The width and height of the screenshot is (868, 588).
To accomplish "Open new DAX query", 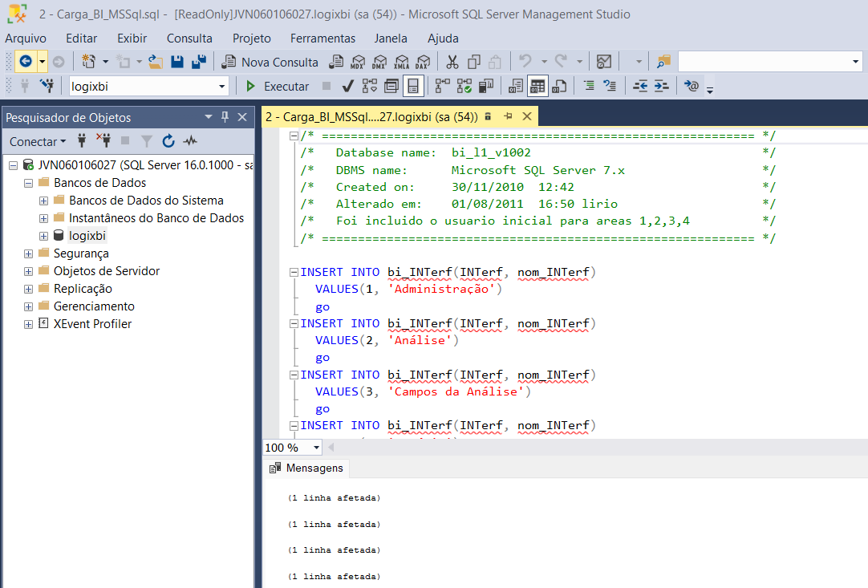I will 423,62.
